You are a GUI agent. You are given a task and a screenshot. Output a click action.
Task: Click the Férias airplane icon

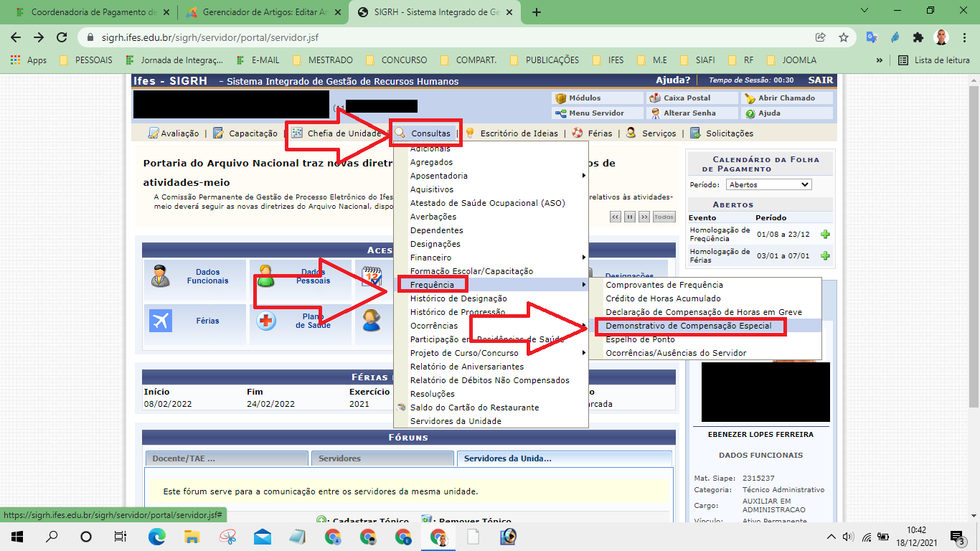click(x=161, y=320)
